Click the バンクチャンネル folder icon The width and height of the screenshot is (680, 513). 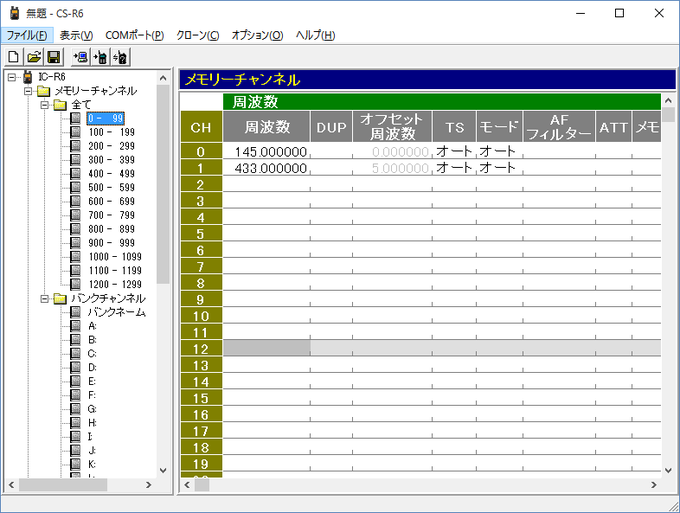[60, 299]
